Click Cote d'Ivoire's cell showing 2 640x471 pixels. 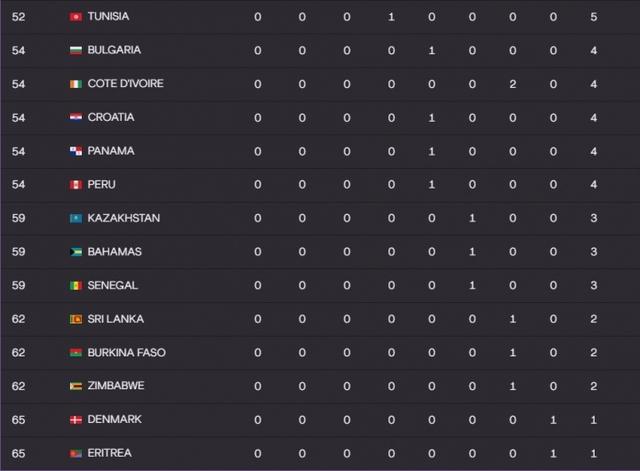(x=512, y=84)
